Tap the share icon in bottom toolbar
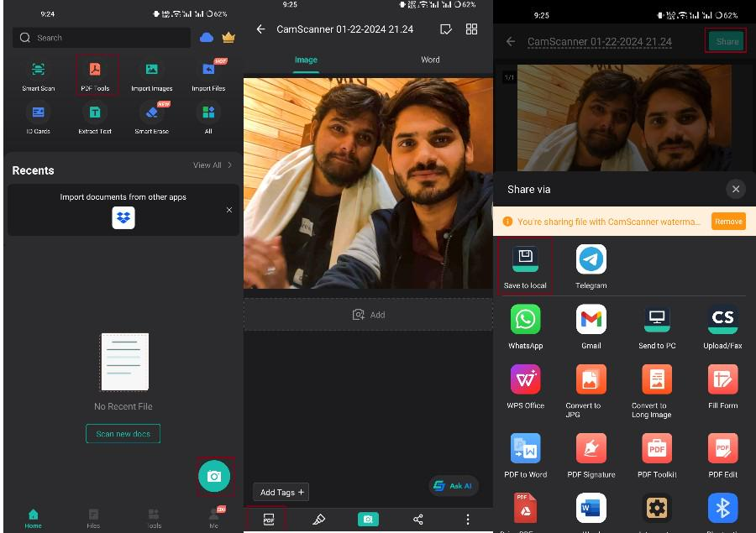This screenshot has width=756, height=533. [418, 520]
